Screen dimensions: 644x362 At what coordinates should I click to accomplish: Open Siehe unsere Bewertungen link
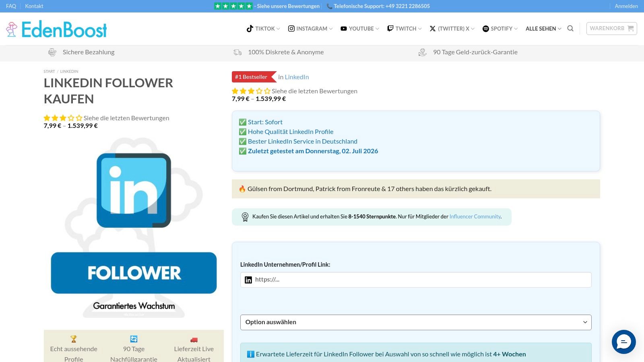(x=288, y=6)
